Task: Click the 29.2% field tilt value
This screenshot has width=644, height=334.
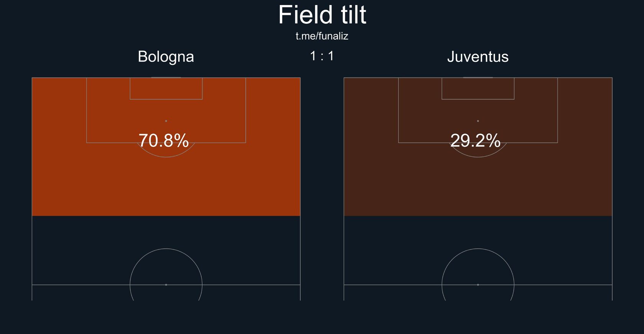Action: pos(475,140)
